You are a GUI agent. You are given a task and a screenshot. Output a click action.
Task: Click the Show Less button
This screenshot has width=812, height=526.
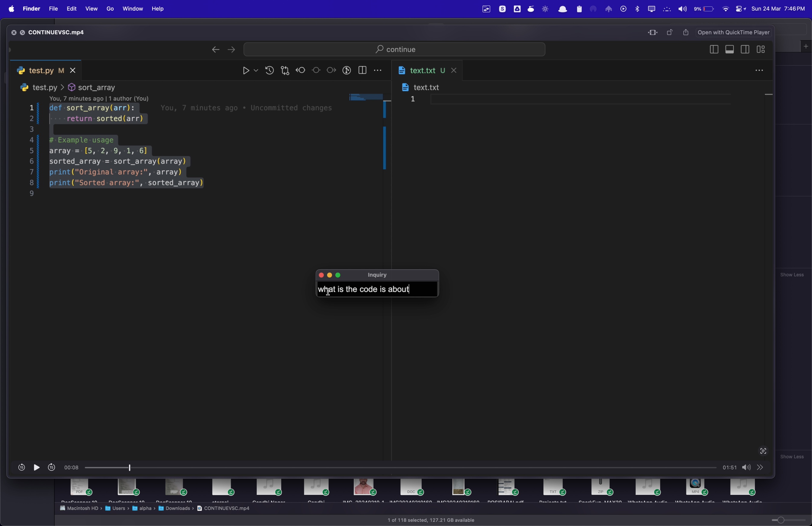pyautogui.click(x=792, y=275)
